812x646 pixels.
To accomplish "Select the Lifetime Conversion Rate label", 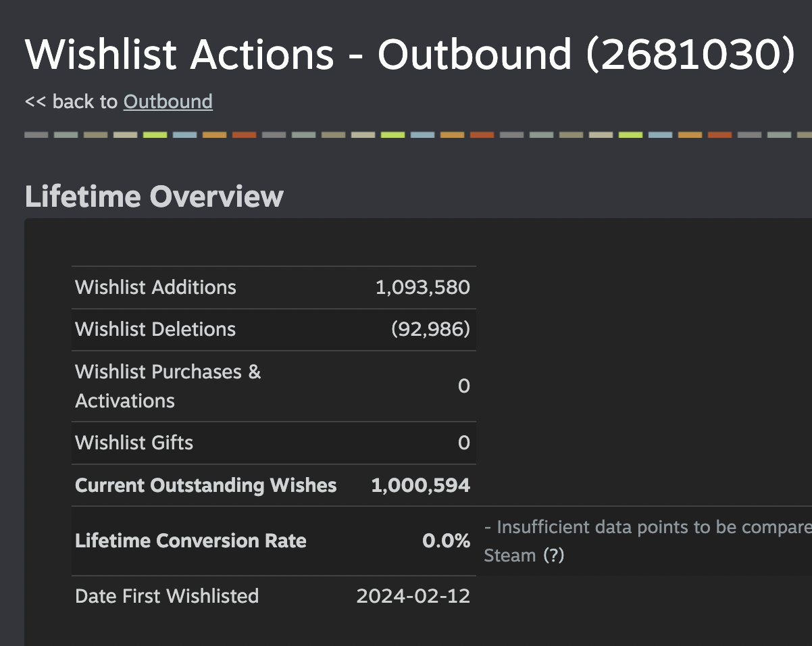I will point(191,541).
